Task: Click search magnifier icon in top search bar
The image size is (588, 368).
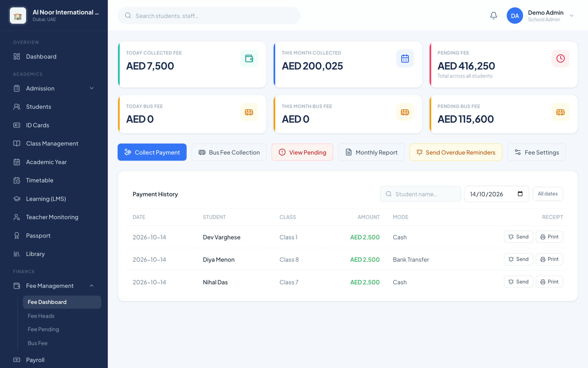Action: click(x=128, y=15)
